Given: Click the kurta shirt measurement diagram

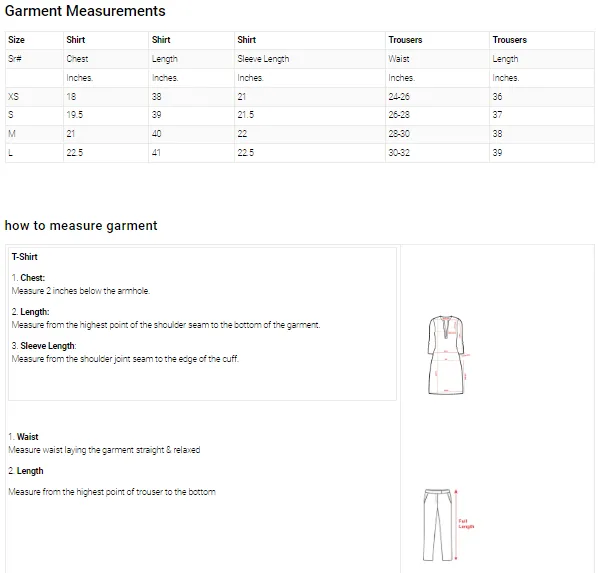Looking at the screenshot, I should [x=448, y=355].
